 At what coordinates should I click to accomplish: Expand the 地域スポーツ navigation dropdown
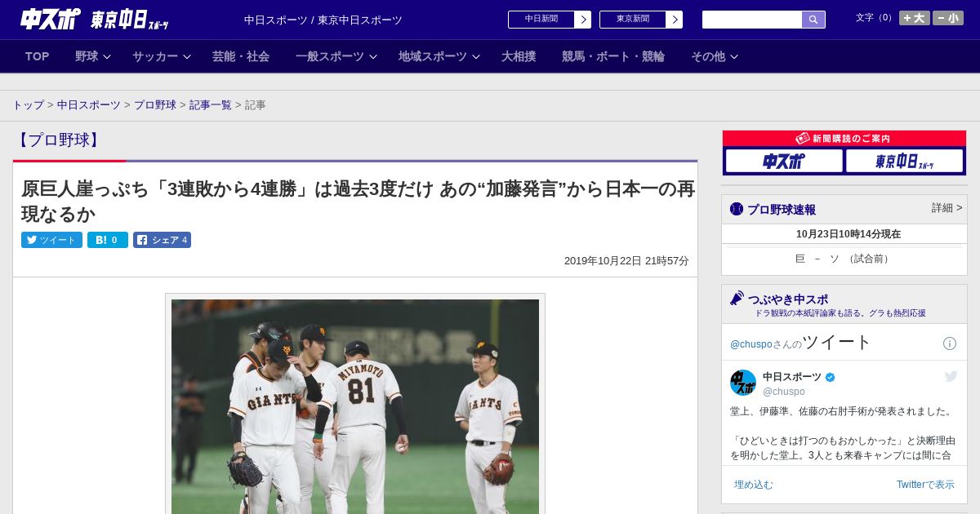(x=439, y=56)
